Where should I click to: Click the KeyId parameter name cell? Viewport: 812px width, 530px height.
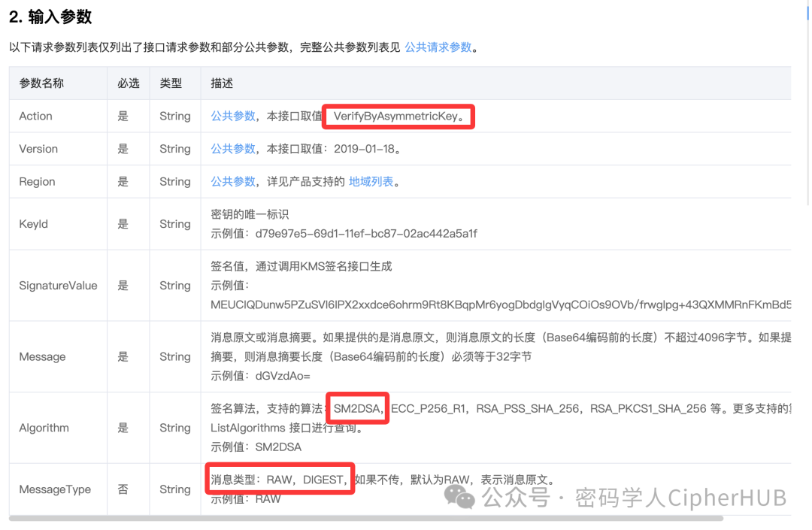point(31,223)
